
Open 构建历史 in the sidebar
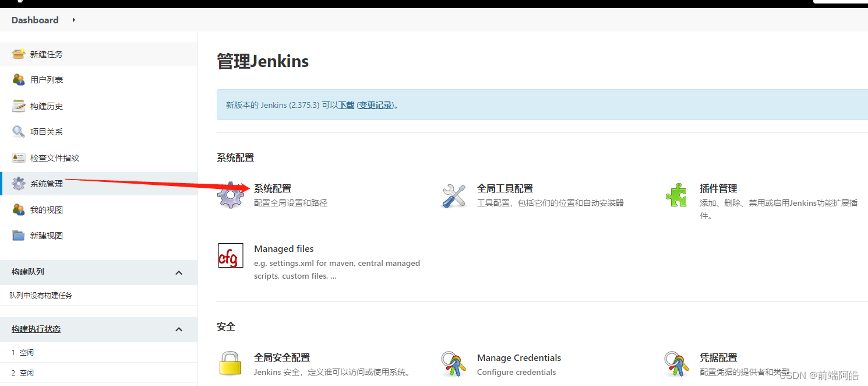(x=47, y=106)
